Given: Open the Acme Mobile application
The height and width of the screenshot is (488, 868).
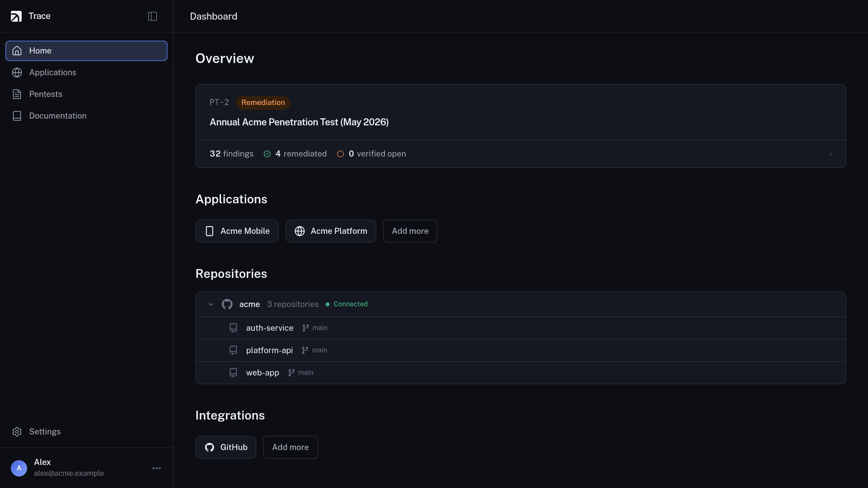Looking at the screenshot, I should [237, 231].
